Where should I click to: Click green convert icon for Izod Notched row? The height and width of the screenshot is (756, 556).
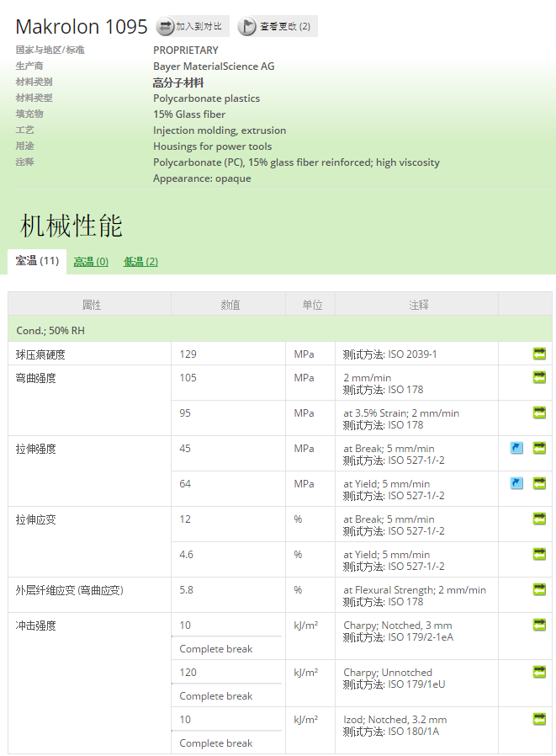pyautogui.click(x=539, y=720)
